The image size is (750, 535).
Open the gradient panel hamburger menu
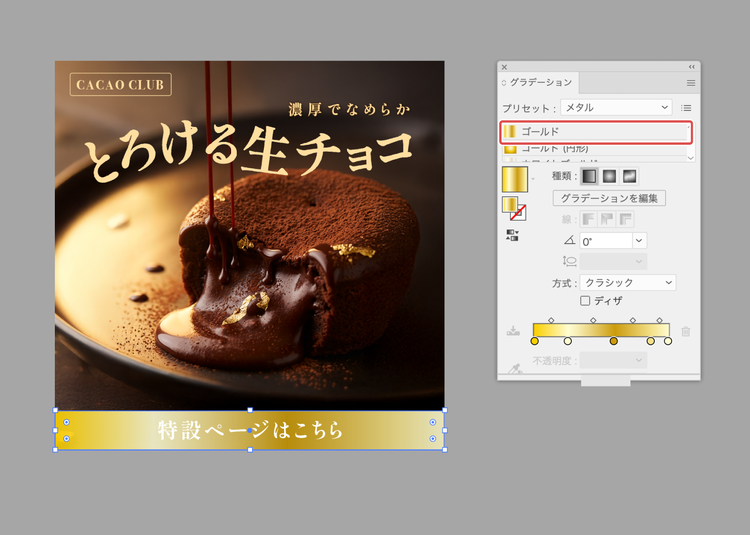click(x=691, y=83)
